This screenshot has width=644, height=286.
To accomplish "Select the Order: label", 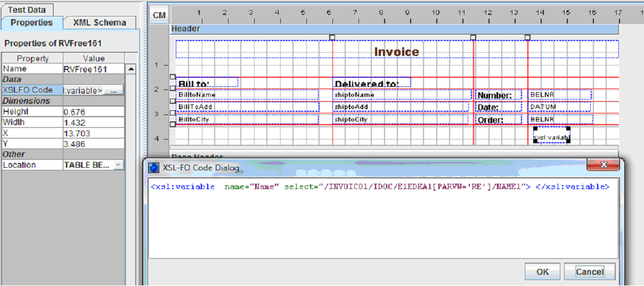I will pos(499,120).
